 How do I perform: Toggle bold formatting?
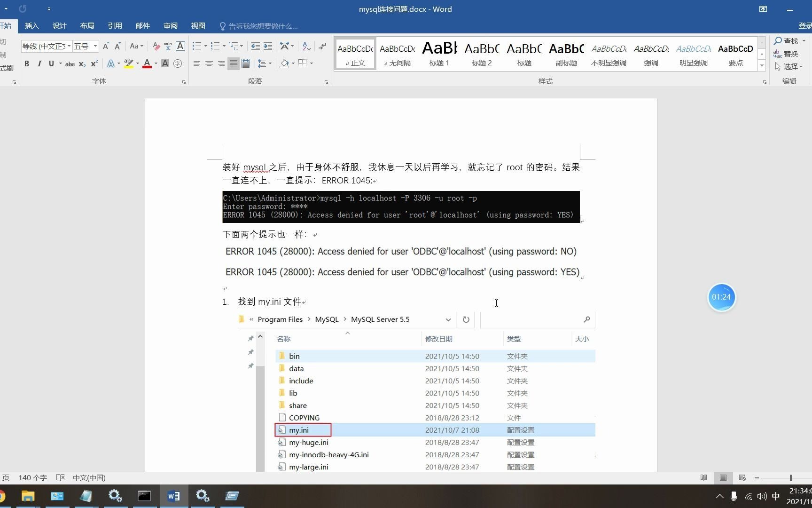(27, 63)
